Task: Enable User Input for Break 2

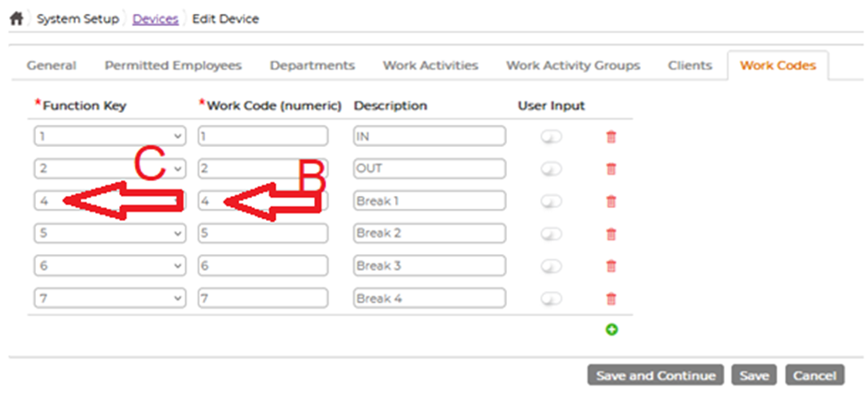Action: [551, 234]
